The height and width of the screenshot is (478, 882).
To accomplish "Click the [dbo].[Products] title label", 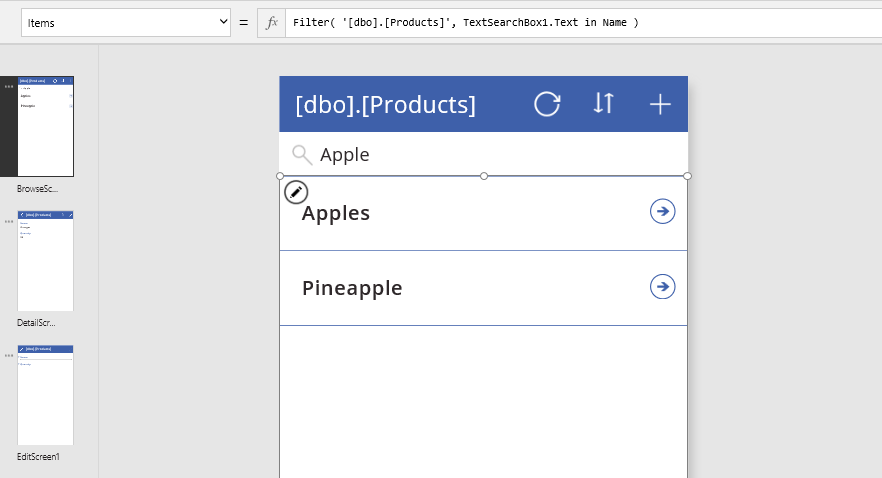I will tap(385, 105).
